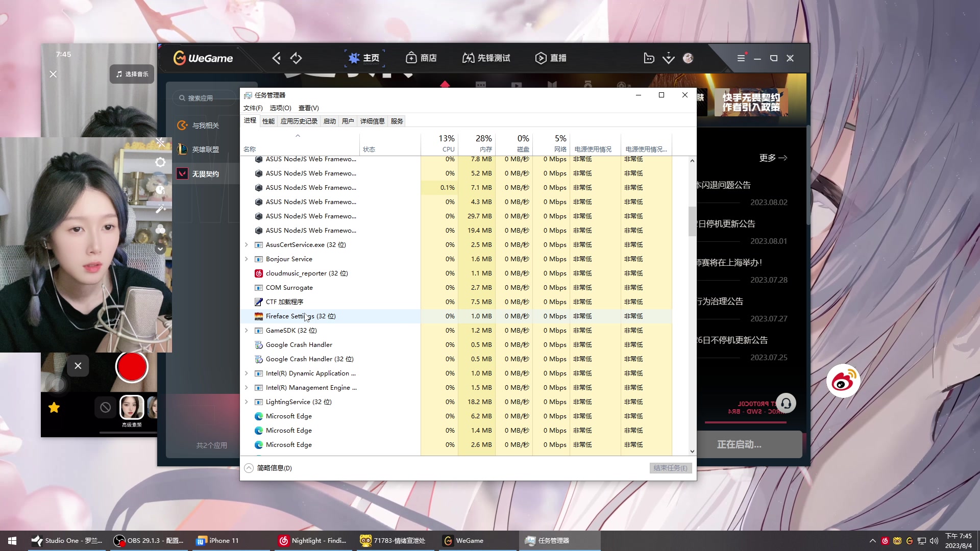Expand GameSDK (32 位) process
Image resolution: width=980 pixels, height=551 pixels.
[247, 331]
